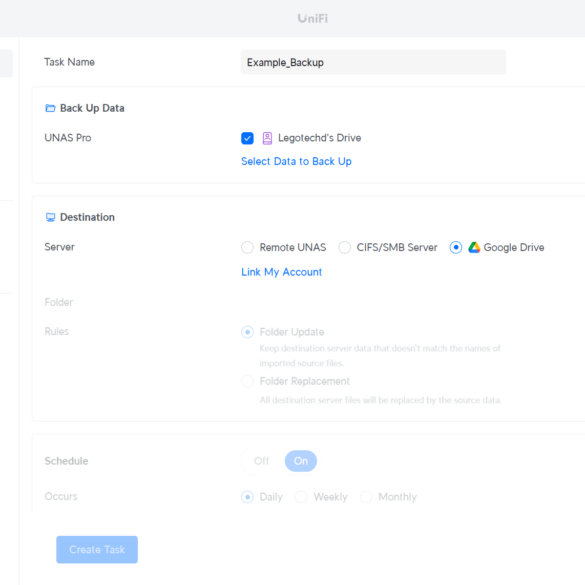
Task: Turn the Schedule on
Action: point(301,461)
